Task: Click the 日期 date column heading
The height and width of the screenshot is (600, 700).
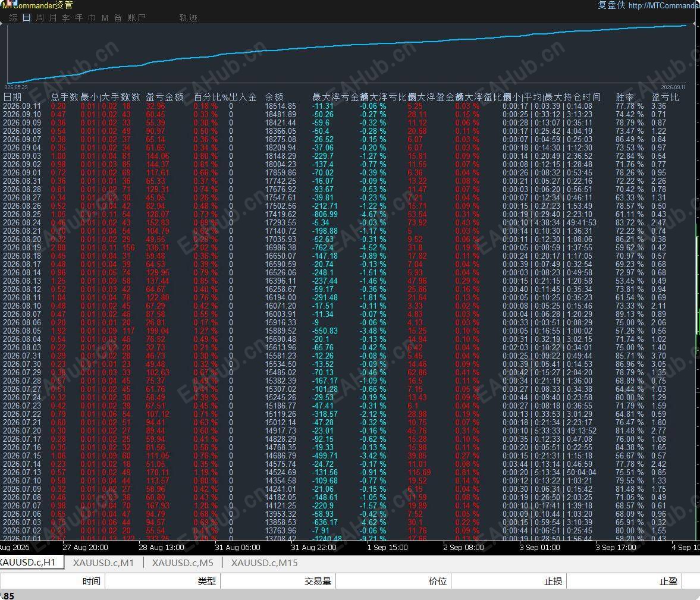Action: coord(12,97)
